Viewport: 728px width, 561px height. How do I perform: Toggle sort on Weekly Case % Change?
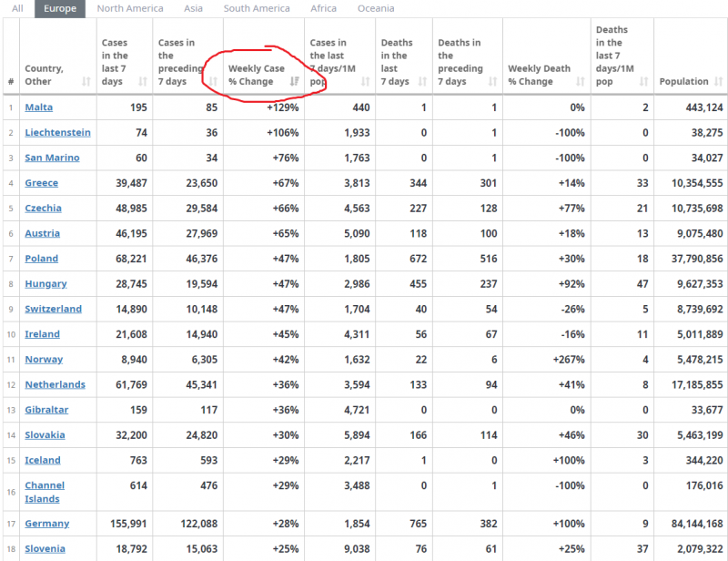pos(294,82)
